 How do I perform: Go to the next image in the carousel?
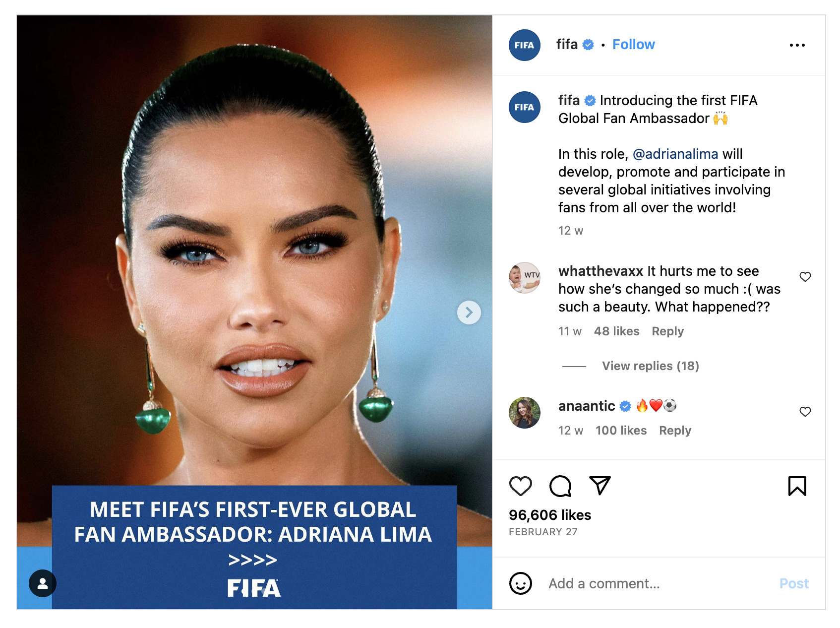coord(469,313)
